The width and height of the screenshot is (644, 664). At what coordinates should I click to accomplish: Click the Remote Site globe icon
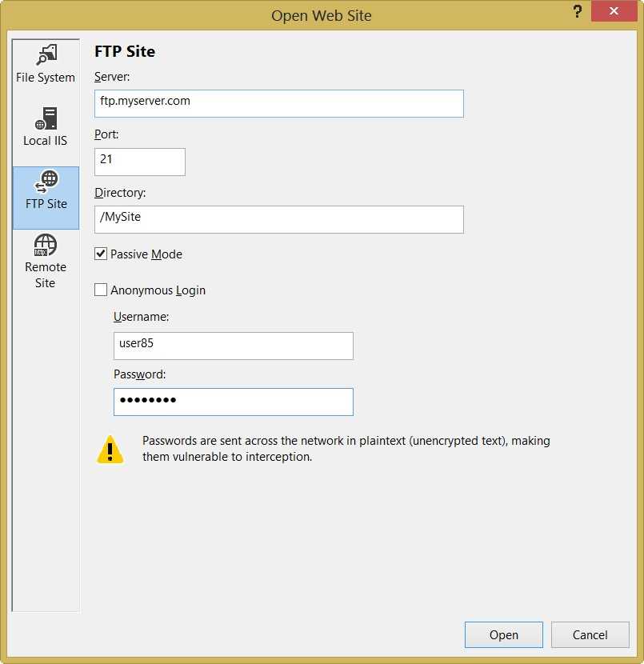46,245
